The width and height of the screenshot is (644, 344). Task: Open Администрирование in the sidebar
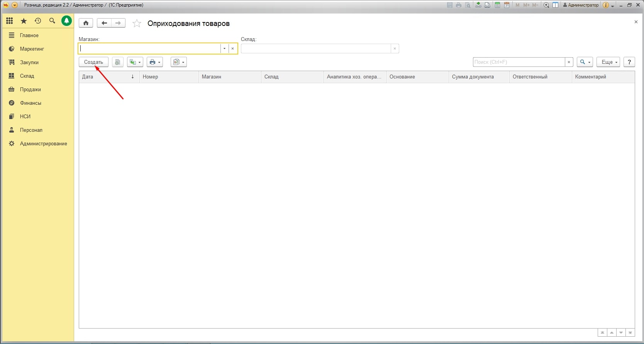[43, 143]
